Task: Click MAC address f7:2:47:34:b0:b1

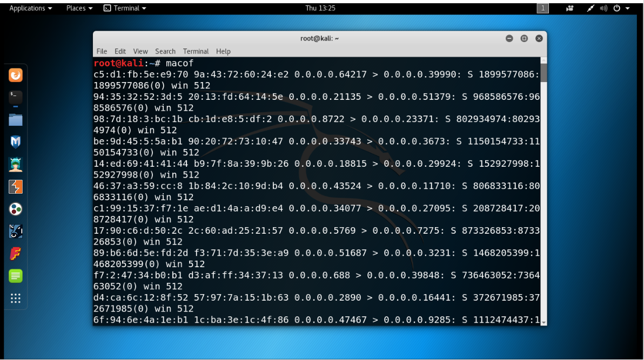Action: click(x=138, y=275)
